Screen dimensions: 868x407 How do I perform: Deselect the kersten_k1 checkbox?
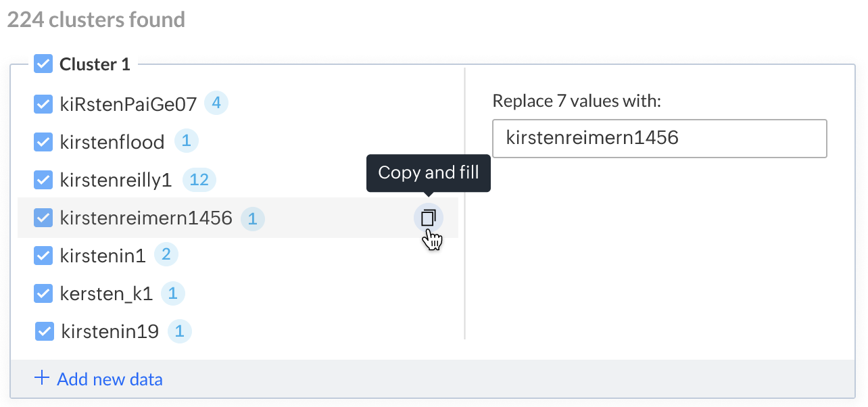[x=43, y=293]
